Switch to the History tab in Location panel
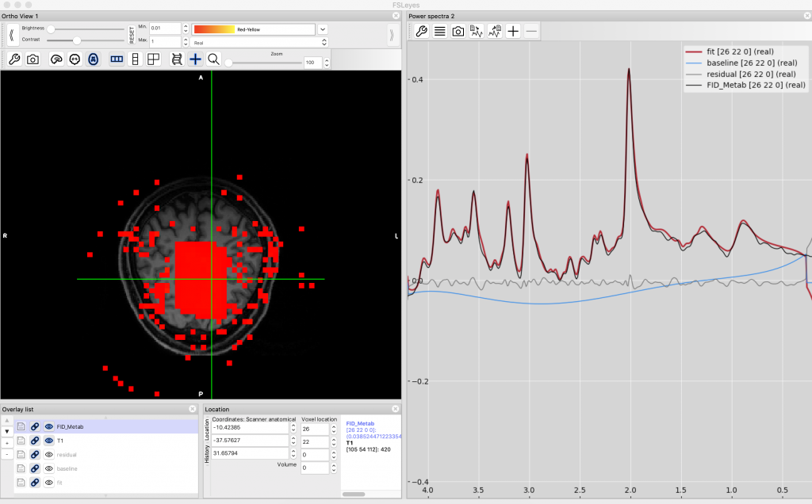The height and width of the screenshot is (504, 812). (207, 456)
